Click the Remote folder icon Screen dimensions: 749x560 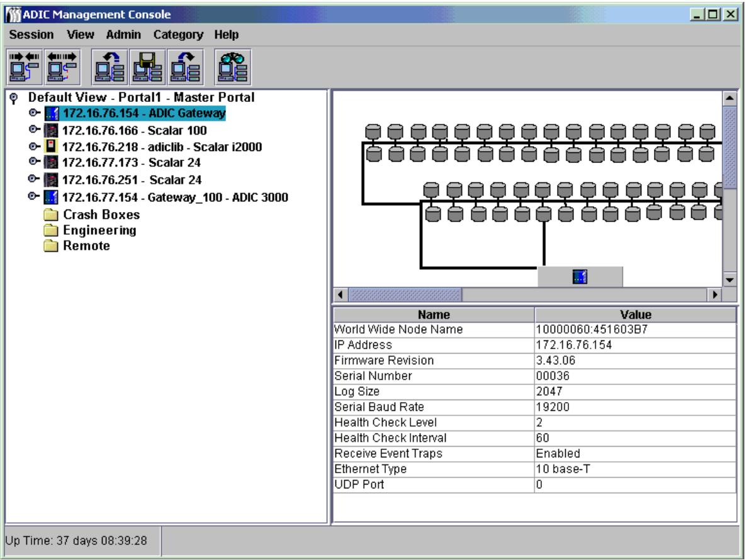50,245
